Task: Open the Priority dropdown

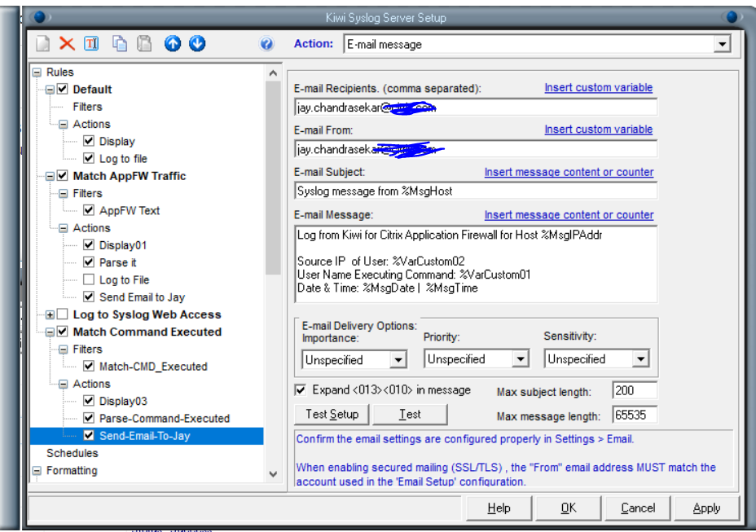Action: tap(521, 358)
